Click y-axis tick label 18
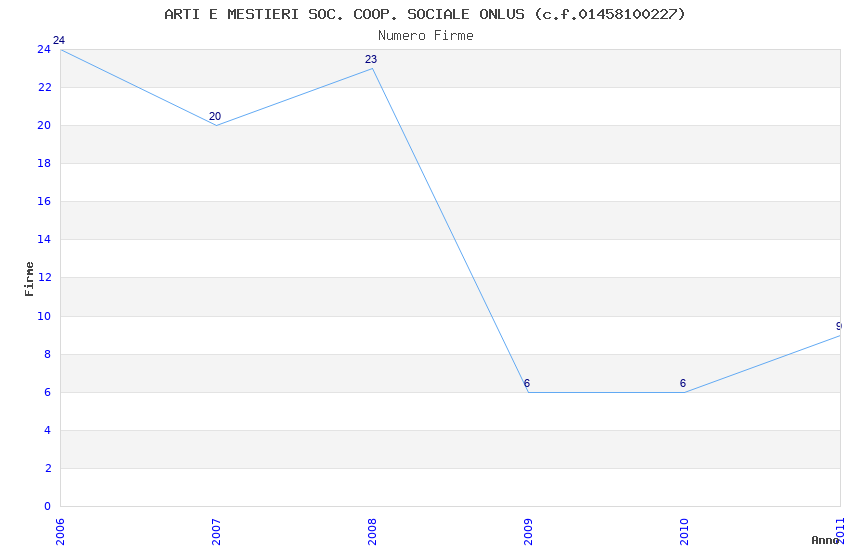 44,163
